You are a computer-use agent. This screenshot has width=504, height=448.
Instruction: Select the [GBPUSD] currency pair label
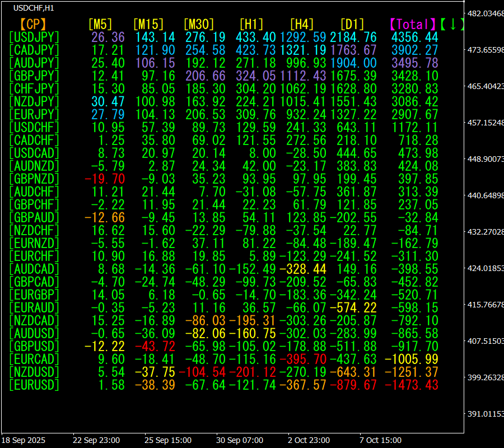pyautogui.click(x=34, y=346)
